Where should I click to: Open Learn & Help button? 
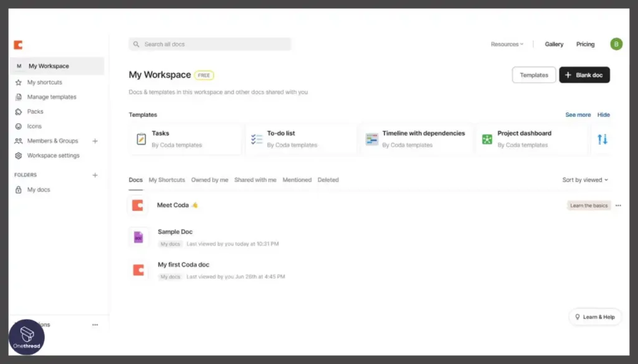tap(594, 317)
